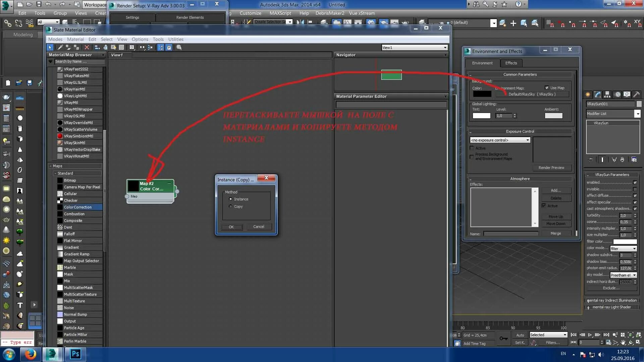
Task: Select the Copy radio button
Action: click(x=230, y=206)
